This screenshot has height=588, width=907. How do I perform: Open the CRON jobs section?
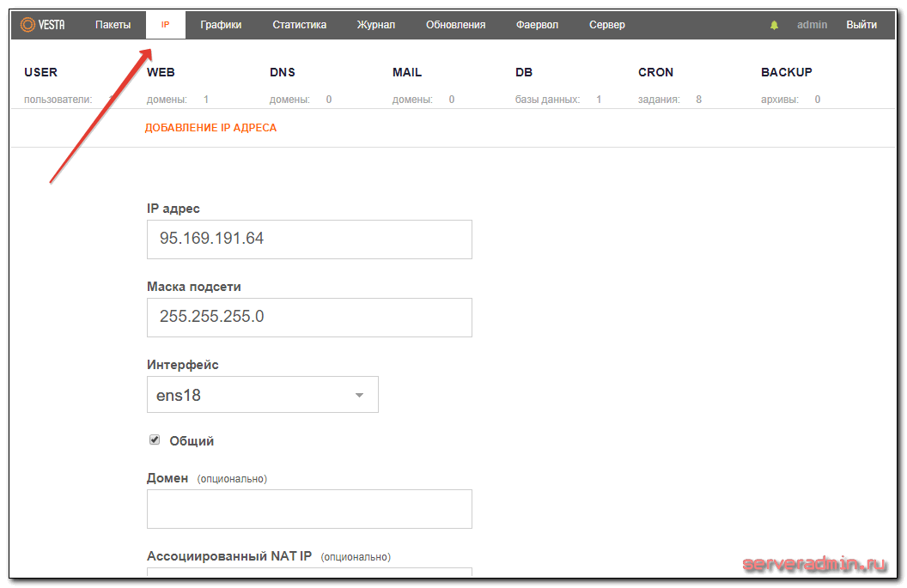point(655,72)
